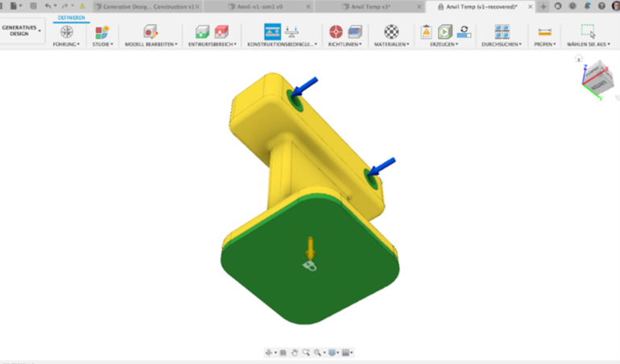Close the Generative Design Construction v1 tab

(197, 6)
